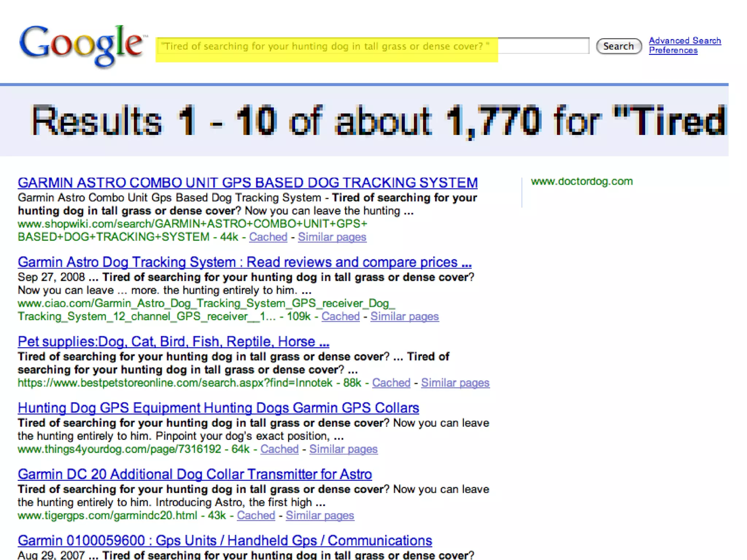Click the Search button
The width and height of the screenshot is (747, 560).
pyautogui.click(x=618, y=46)
